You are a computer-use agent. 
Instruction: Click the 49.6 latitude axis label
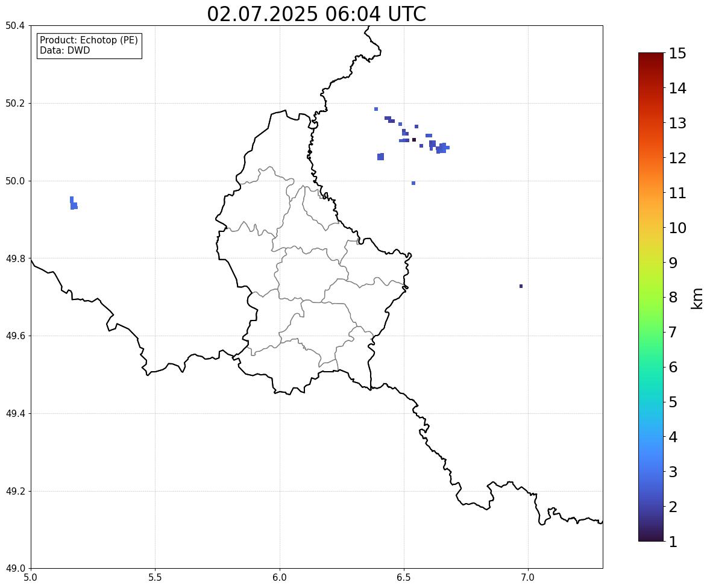point(15,336)
